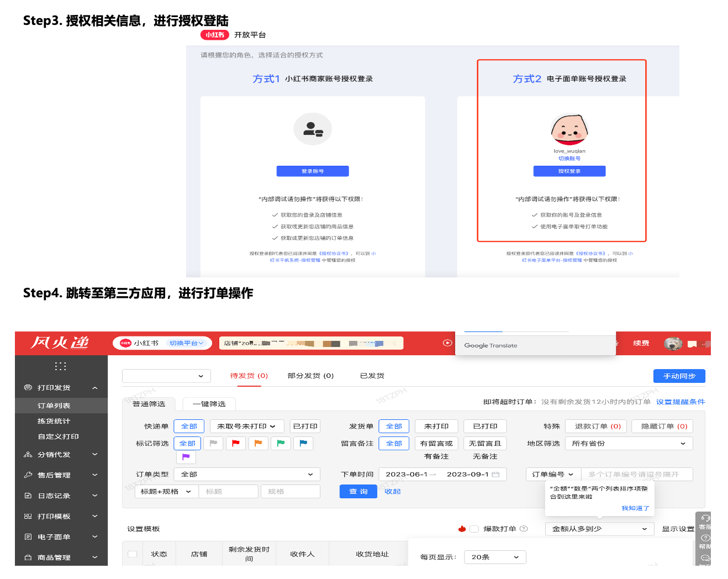Click the template icon beside 打印模板
Image resolution: width=728 pixels, height=579 pixels.
(x=28, y=517)
